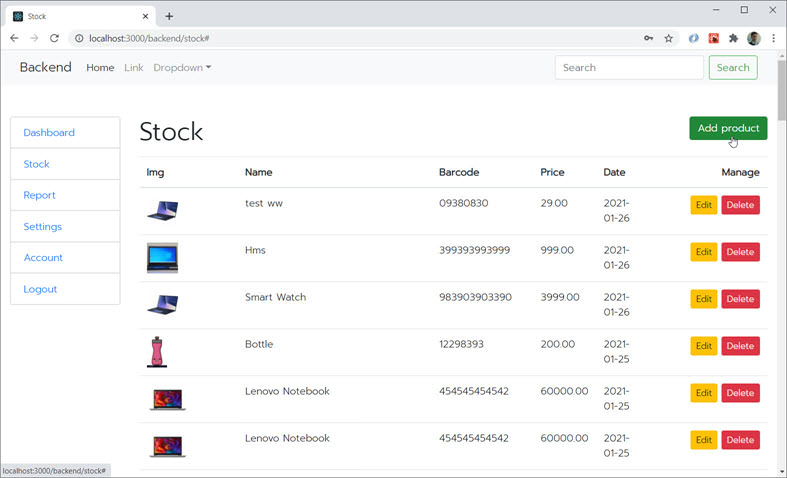The height and width of the screenshot is (478, 787).
Task: Click the Bottle product thumbnail
Action: pyautogui.click(x=156, y=352)
